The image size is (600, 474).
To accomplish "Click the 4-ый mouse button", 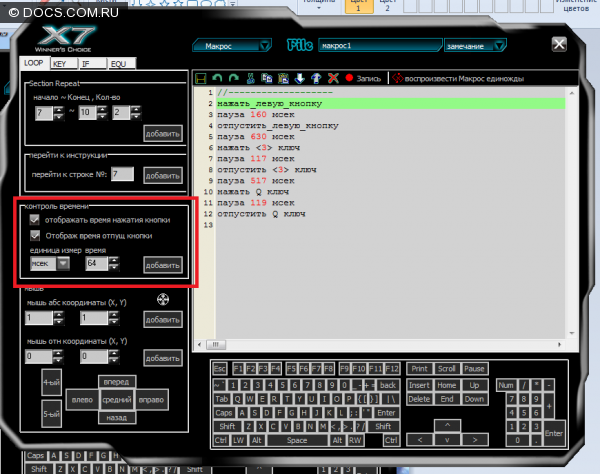I will pos(51,382).
